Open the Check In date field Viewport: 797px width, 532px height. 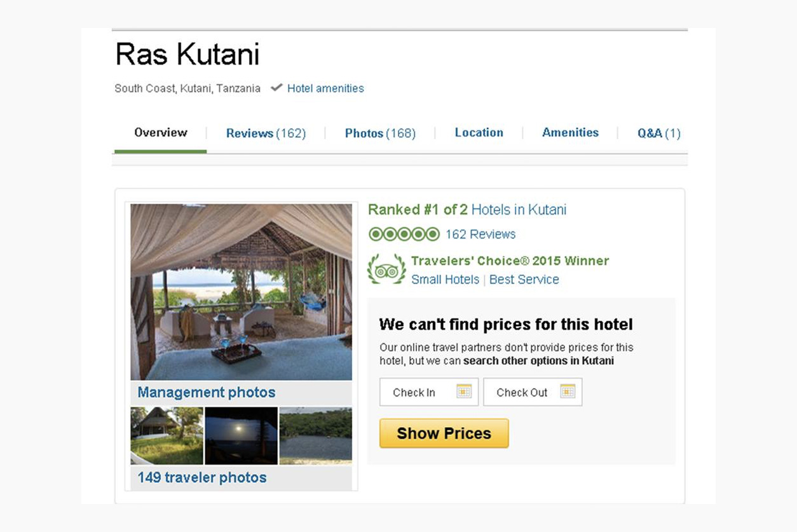429,392
